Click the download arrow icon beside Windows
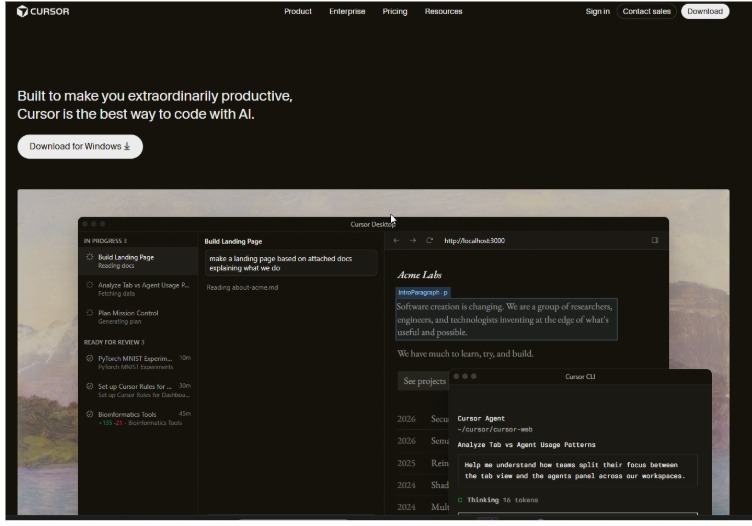The height and width of the screenshot is (526, 752). pos(127,146)
